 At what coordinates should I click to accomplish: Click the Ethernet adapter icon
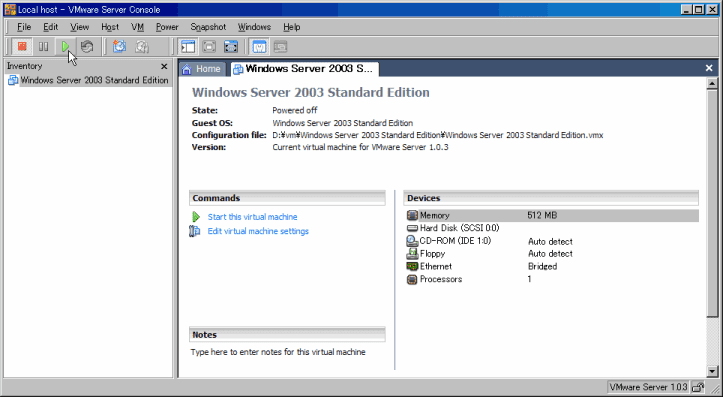412,267
